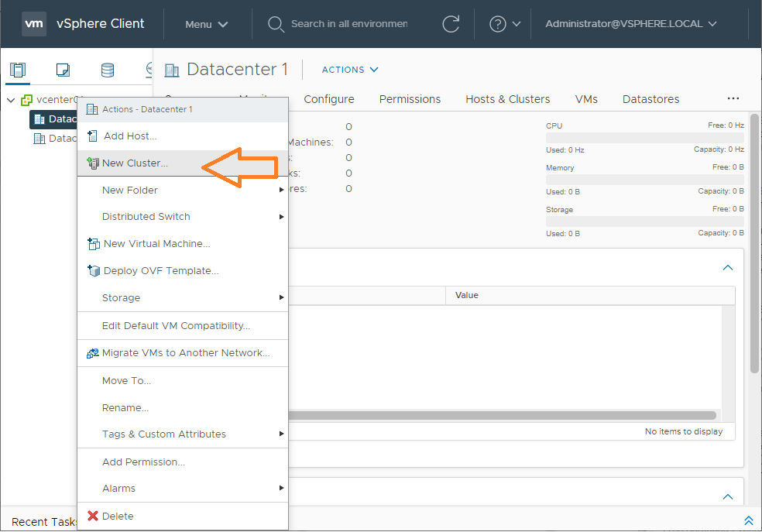Choose Rename... from context menu
The height and width of the screenshot is (532, 762).
pos(183,407)
